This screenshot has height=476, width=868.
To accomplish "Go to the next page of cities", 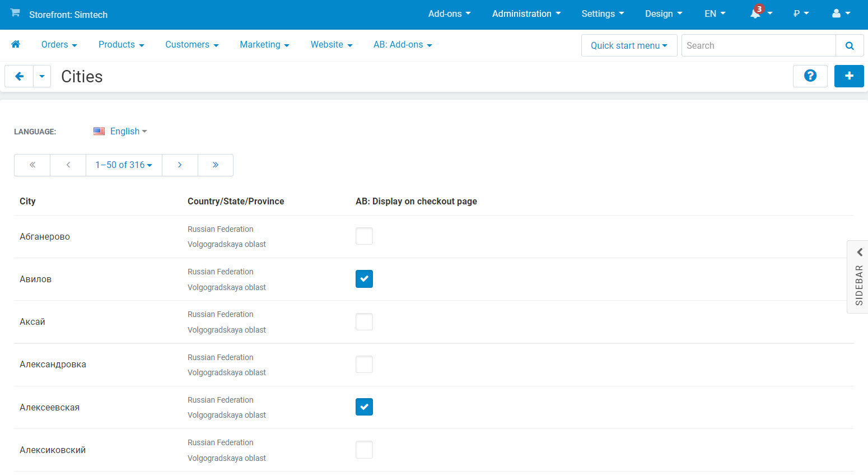I will click(x=180, y=165).
